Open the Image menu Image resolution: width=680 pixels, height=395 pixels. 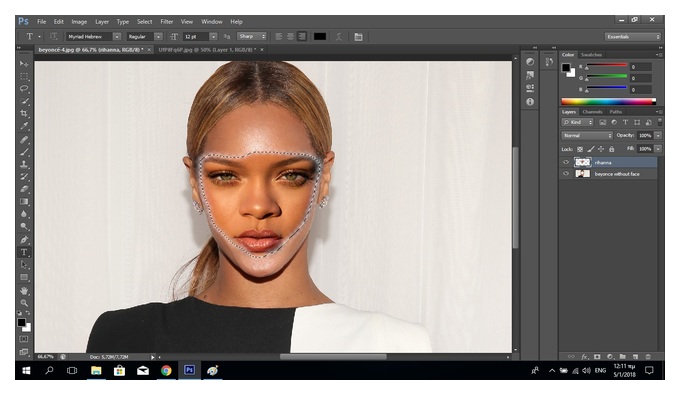(x=79, y=21)
